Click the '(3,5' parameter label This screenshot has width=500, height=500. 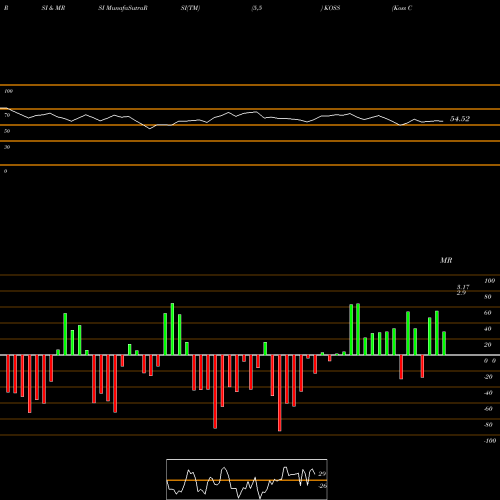(257, 8)
